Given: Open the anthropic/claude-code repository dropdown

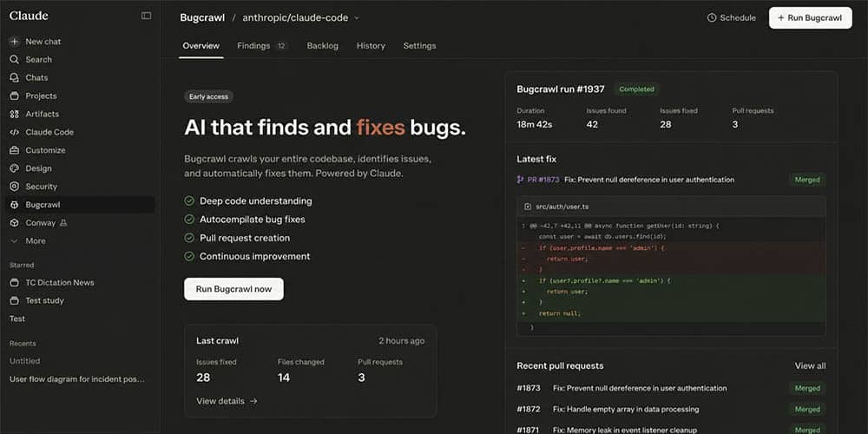Looking at the screenshot, I should [x=300, y=17].
